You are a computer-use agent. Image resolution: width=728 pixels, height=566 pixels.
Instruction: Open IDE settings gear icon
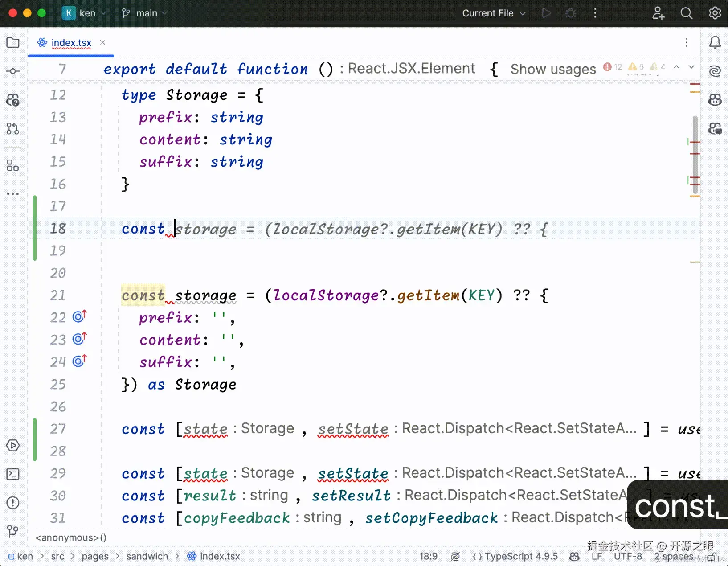[715, 13]
